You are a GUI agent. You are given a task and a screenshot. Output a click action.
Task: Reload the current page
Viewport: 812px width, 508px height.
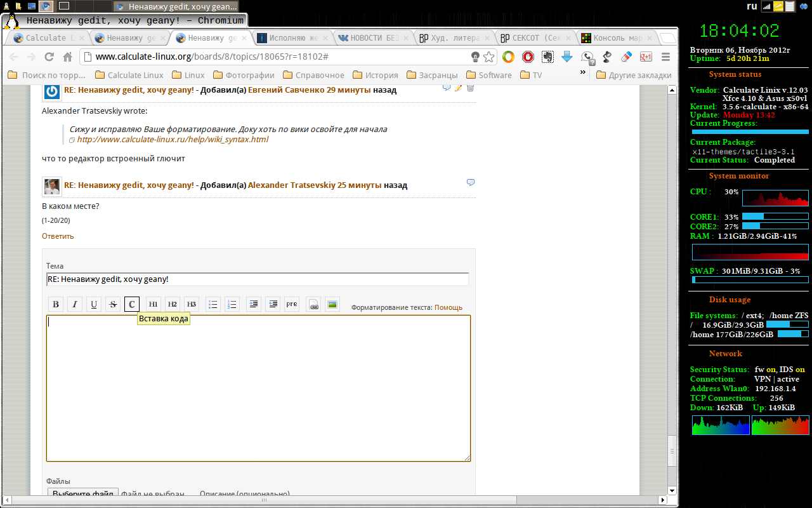(x=49, y=57)
